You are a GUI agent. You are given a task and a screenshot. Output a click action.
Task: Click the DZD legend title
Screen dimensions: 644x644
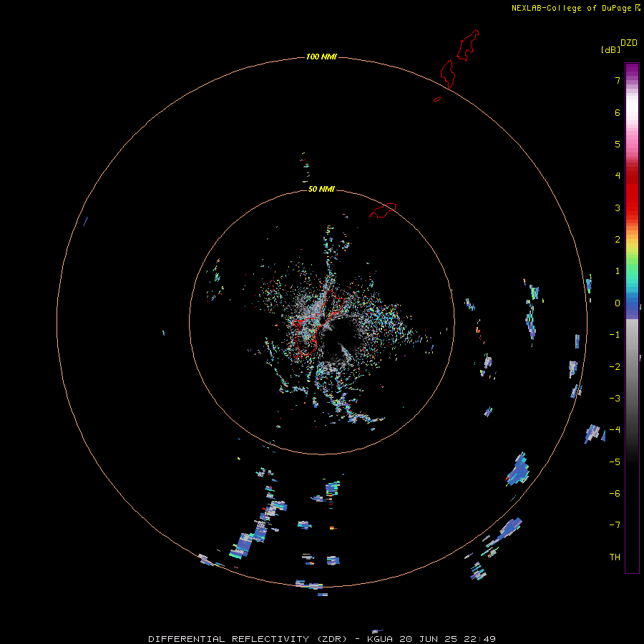(x=629, y=43)
